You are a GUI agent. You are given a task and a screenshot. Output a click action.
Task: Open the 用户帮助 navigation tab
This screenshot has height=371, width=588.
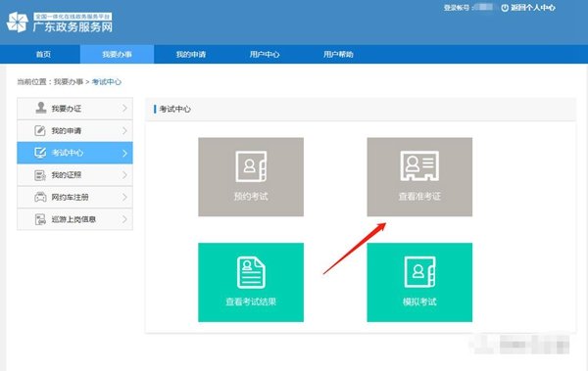click(x=338, y=55)
